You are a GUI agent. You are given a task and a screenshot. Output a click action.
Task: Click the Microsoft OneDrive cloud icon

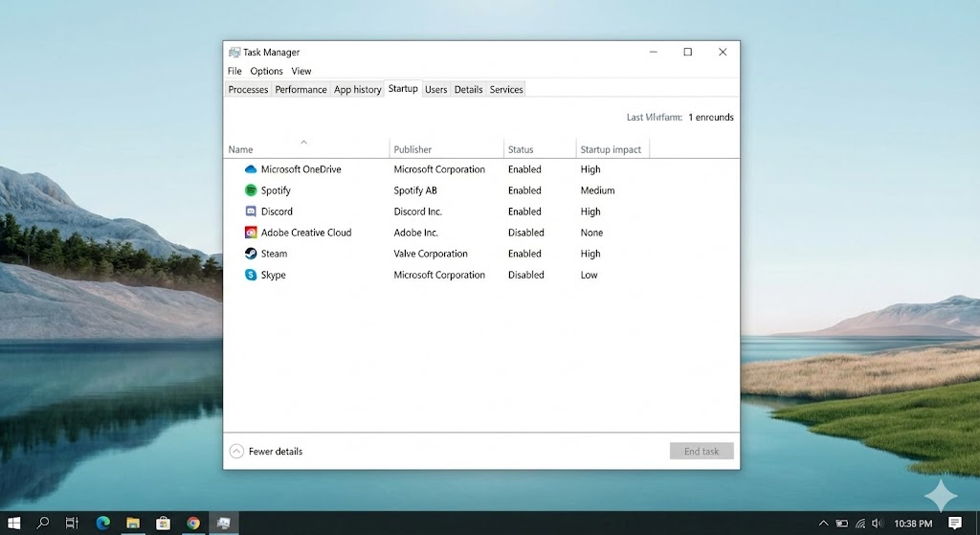[251, 169]
